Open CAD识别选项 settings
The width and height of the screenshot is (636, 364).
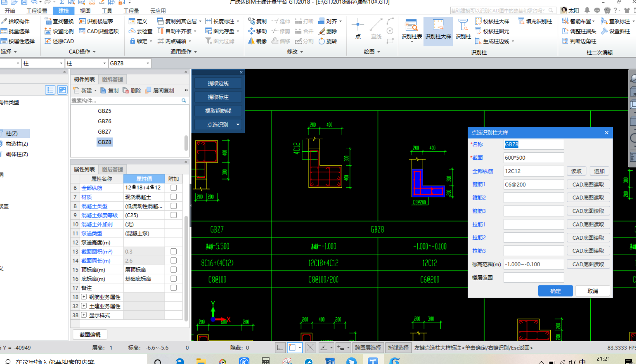click(99, 31)
